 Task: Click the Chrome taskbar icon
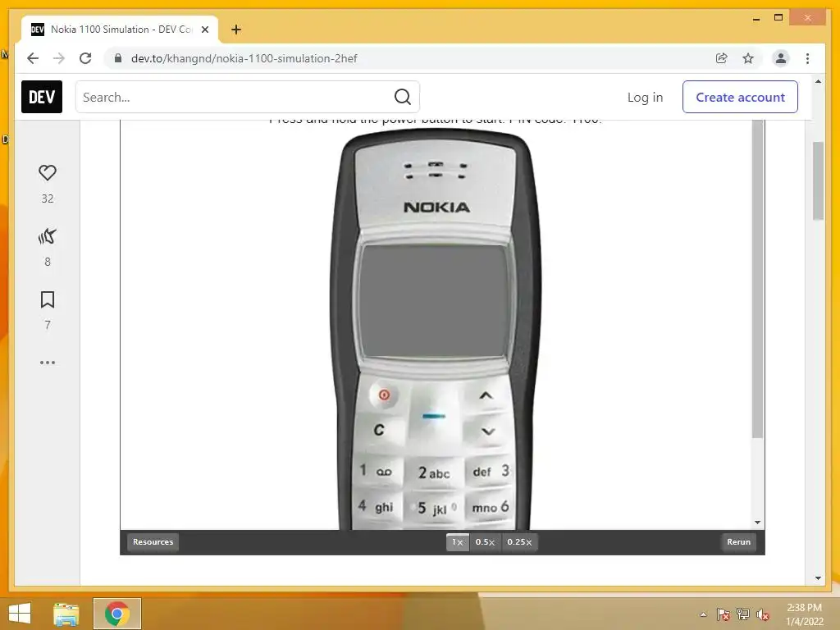tap(117, 614)
